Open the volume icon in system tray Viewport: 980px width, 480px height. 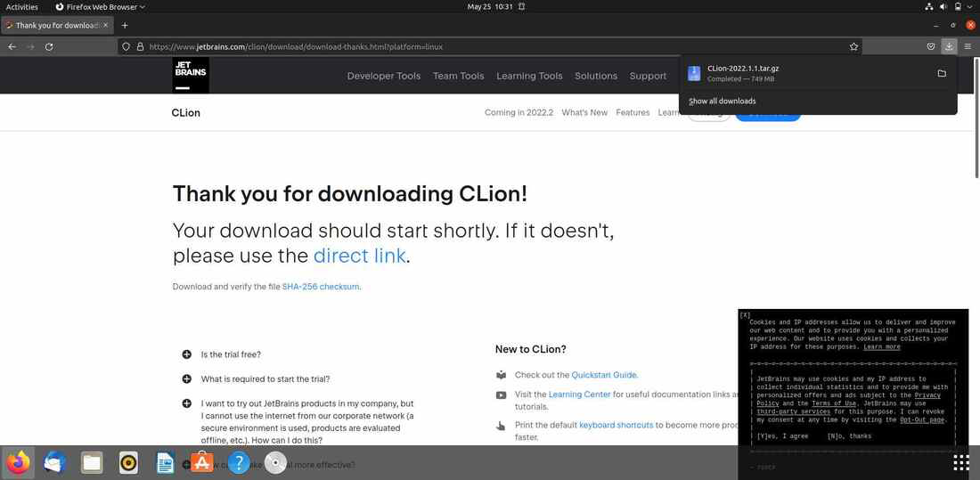click(x=943, y=7)
